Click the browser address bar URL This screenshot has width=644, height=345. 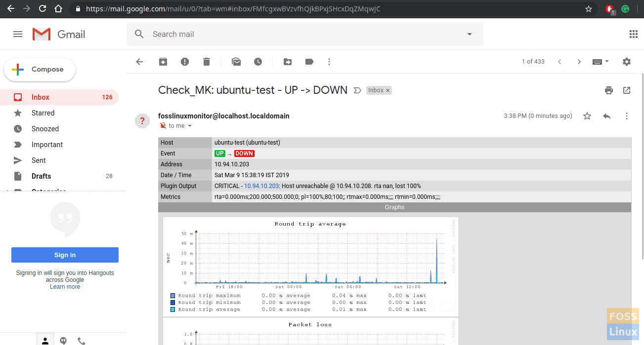coord(233,9)
